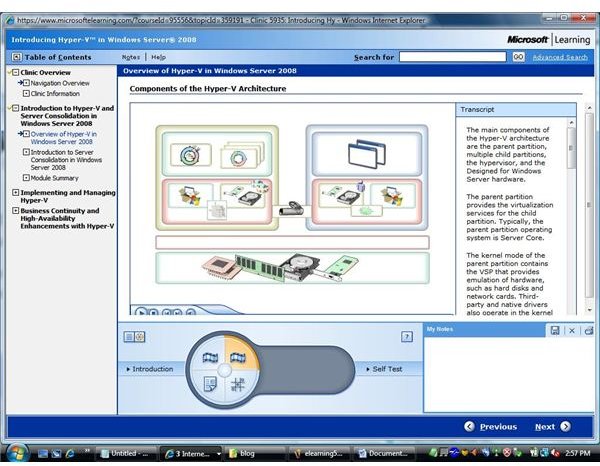Print notes with the printer icon
The width and height of the screenshot is (600, 466).
(x=589, y=330)
